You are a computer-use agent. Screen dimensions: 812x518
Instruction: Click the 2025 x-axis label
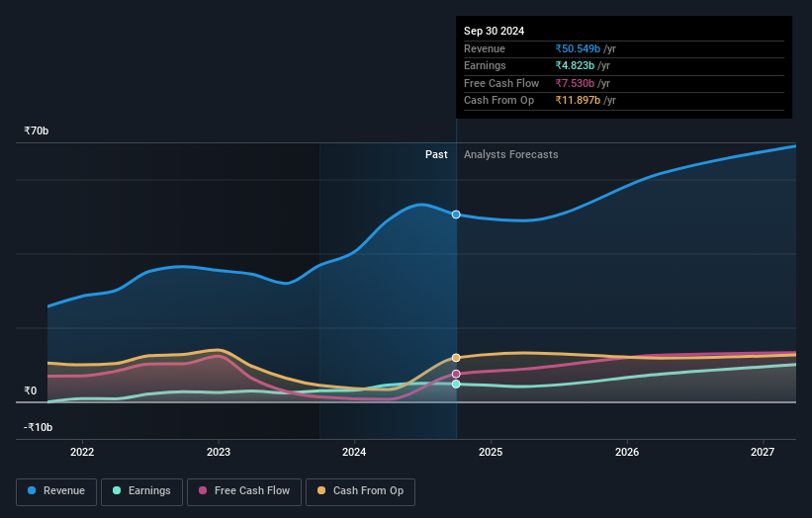491,452
